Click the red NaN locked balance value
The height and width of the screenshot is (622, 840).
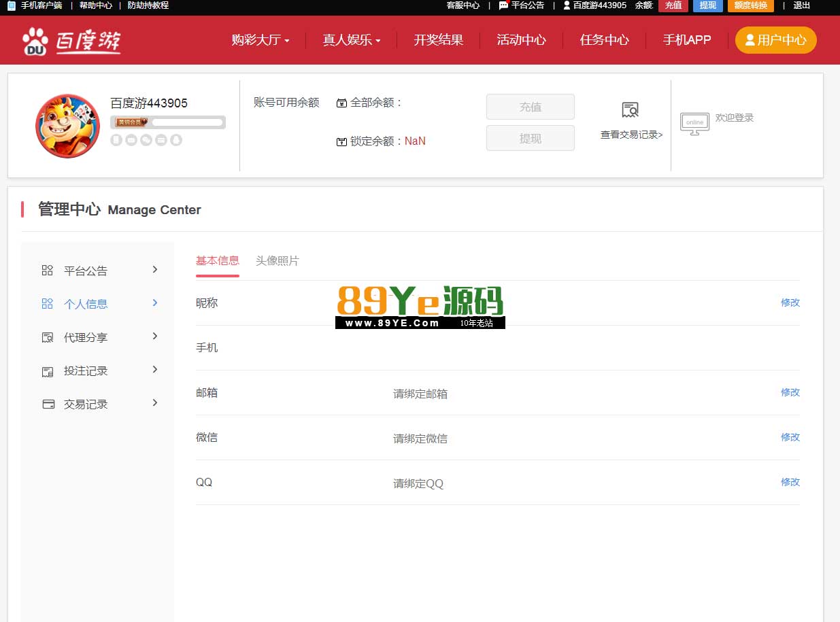pyautogui.click(x=415, y=141)
